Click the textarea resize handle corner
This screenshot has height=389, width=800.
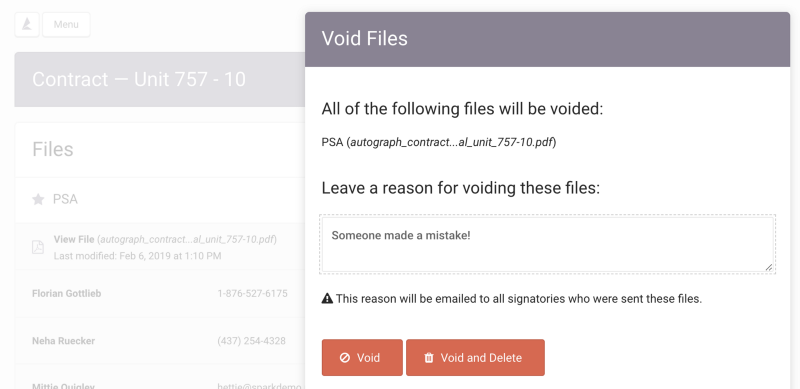(769, 267)
